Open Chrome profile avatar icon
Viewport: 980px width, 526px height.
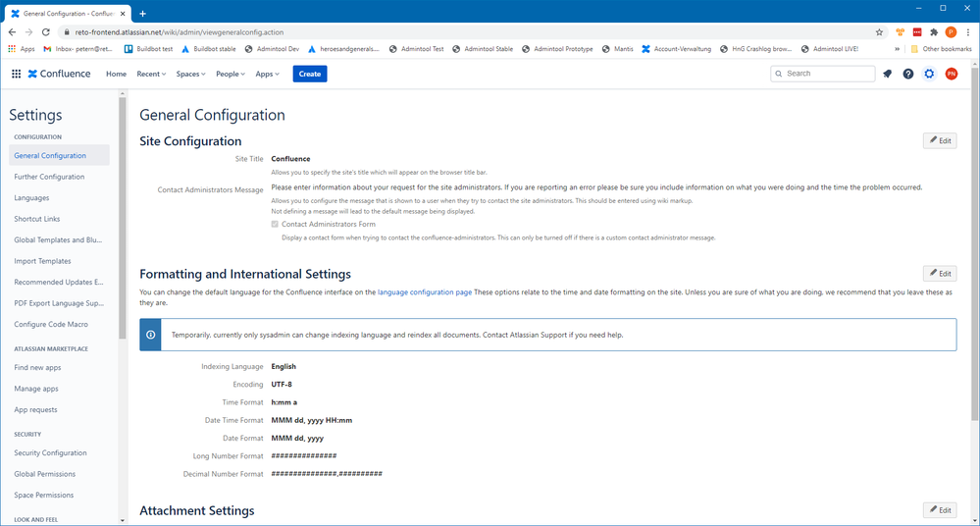point(951,32)
